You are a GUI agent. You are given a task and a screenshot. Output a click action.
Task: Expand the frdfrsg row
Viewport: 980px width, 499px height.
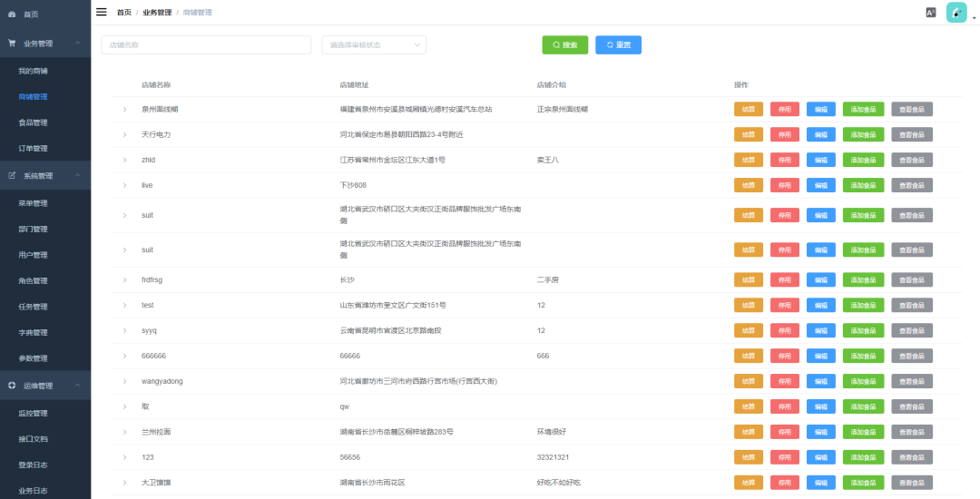[x=124, y=280]
